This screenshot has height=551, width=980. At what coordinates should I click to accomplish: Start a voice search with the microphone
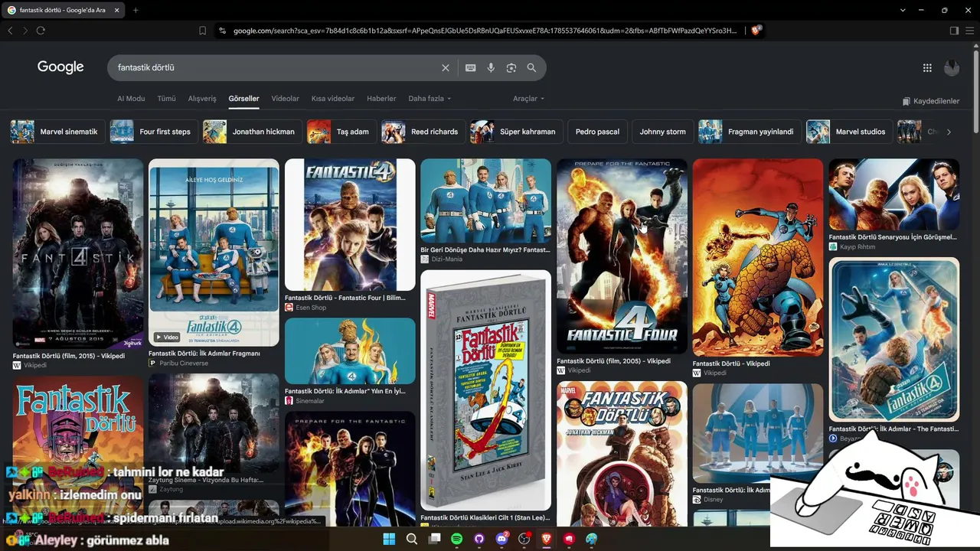click(x=491, y=67)
